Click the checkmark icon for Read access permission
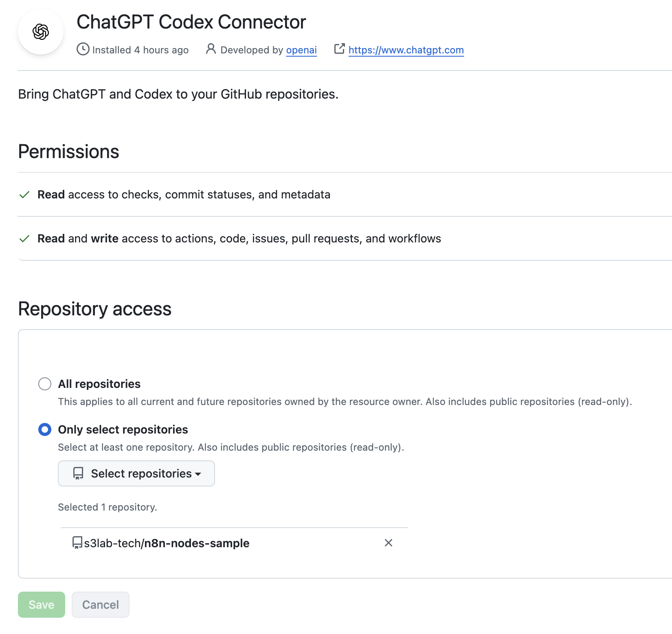Image resolution: width=672 pixels, height=634 pixels. (x=24, y=195)
